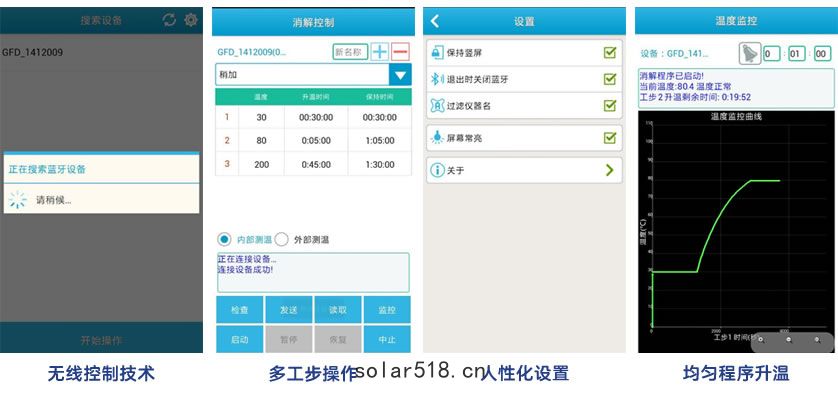Tap the 读取 button

click(x=338, y=310)
